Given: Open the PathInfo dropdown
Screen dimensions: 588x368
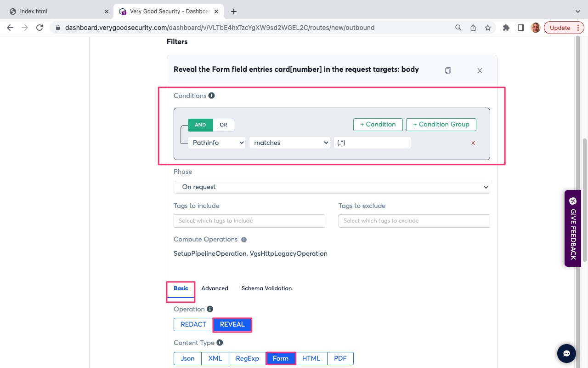Looking at the screenshot, I should pos(217,143).
